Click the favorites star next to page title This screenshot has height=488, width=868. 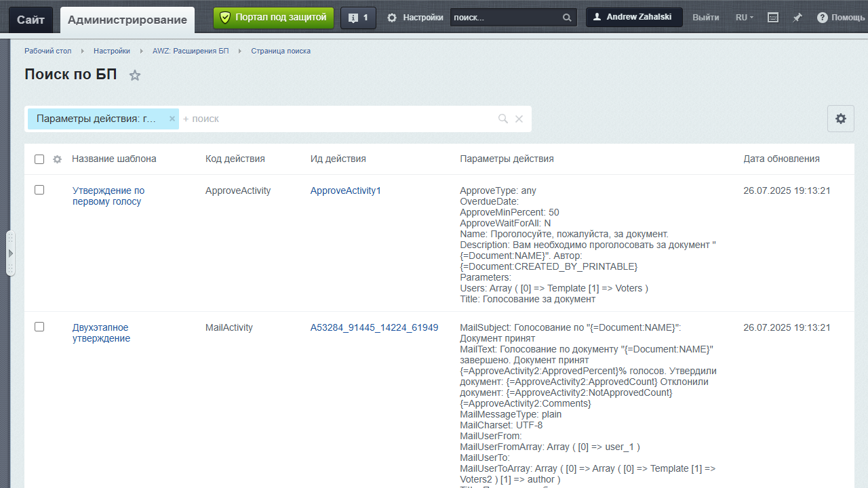pyautogui.click(x=135, y=75)
